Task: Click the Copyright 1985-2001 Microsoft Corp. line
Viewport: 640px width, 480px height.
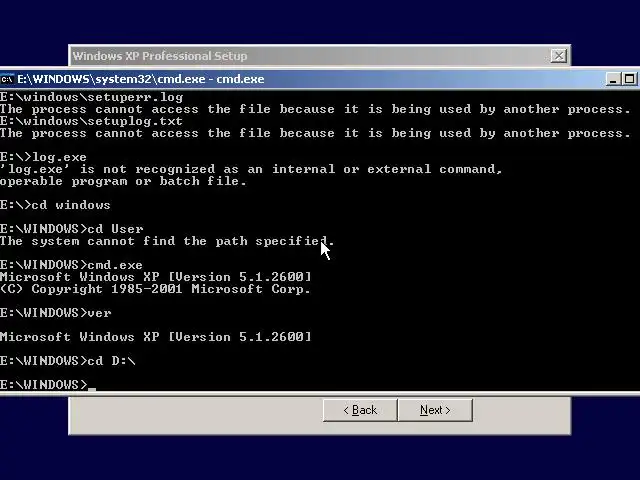Action: (155, 289)
